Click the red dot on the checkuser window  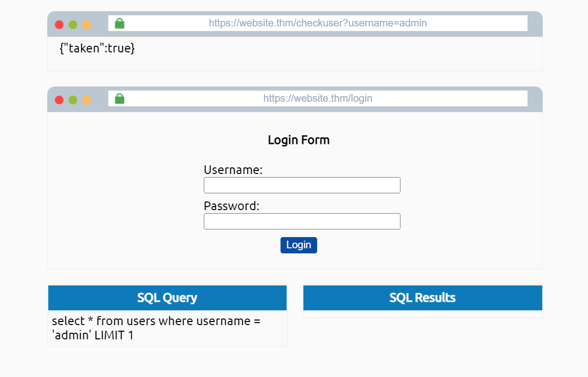[x=59, y=24]
